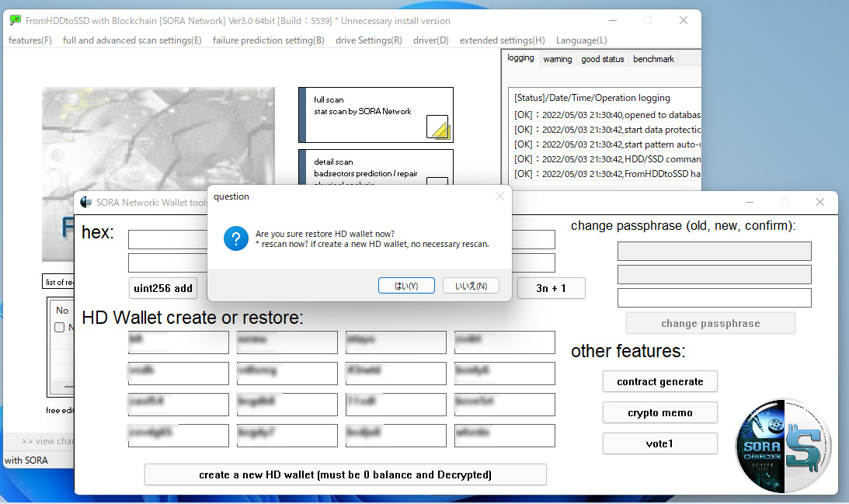Open the drive Settings(R) menu
Screen dimensions: 849x504
click(369, 40)
